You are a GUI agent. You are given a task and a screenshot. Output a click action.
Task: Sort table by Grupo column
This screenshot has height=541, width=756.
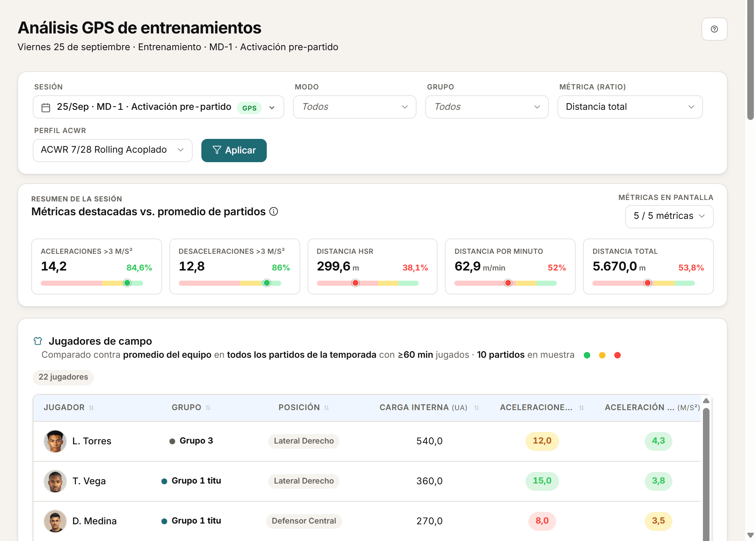coord(208,408)
